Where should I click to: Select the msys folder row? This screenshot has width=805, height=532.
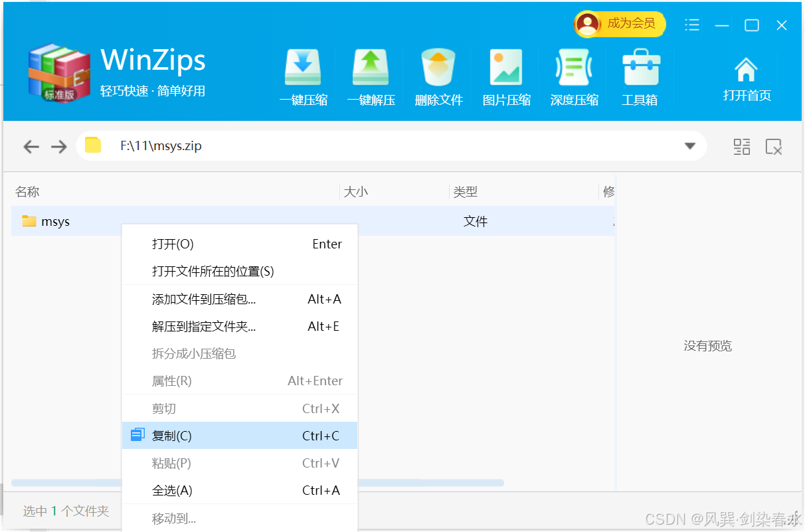pyautogui.click(x=313, y=221)
